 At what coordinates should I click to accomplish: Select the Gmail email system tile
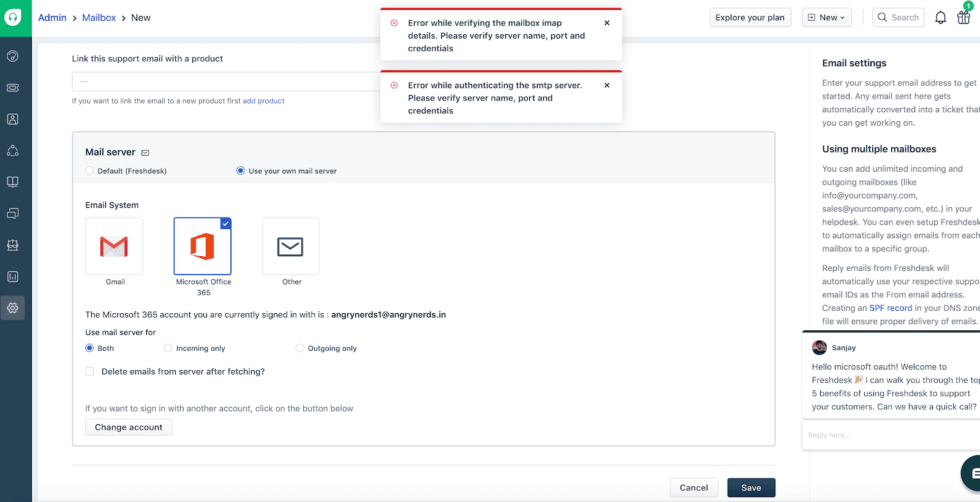click(115, 246)
